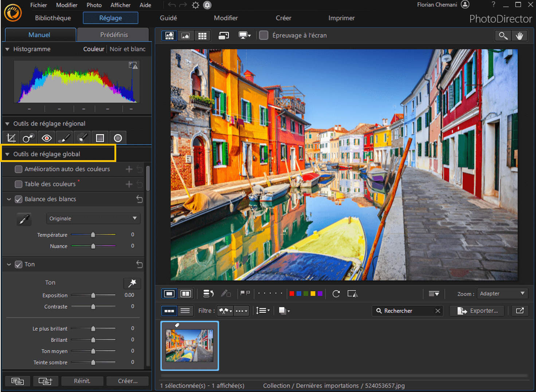Screen dimensions: 536x392
Task: Pick the white balance eyedropper
Action: [x=24, y=219]
